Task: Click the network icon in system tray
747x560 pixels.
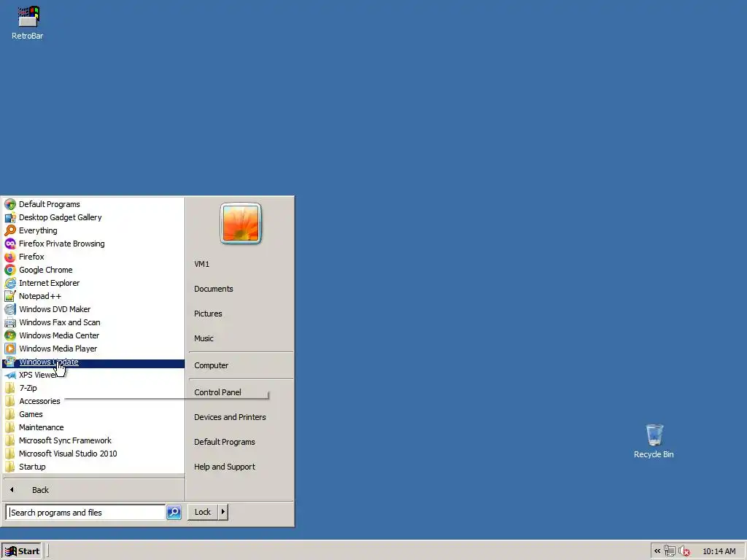Action: [x=670, y=551]
